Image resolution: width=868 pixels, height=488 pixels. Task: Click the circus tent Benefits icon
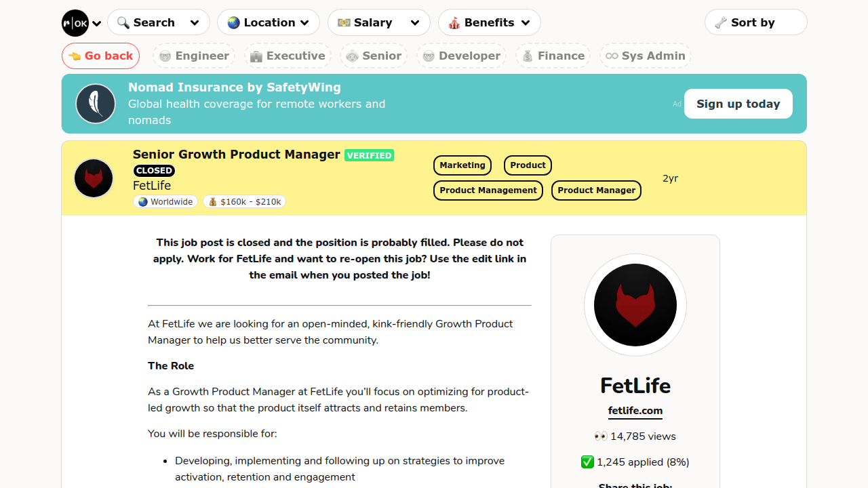(x=454, y=22)
